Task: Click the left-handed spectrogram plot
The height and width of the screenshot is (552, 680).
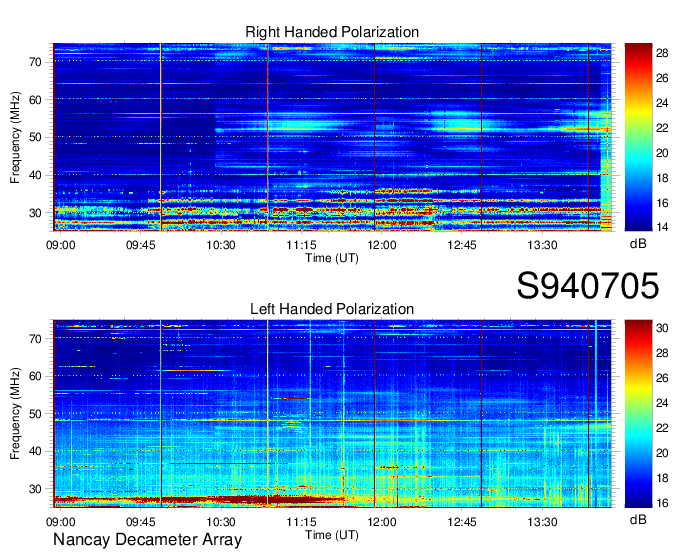Action: click(x=332, y=414)
